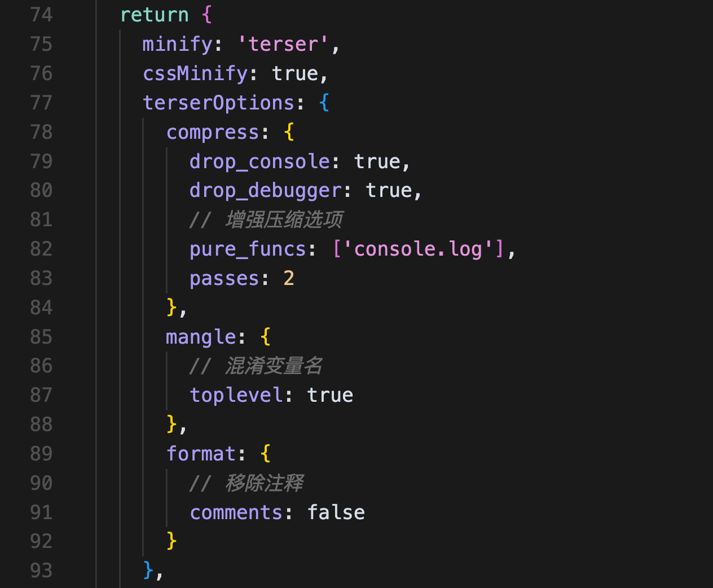Click the drop_debugger property name
The image size is (713, 588).
point(265,191)
